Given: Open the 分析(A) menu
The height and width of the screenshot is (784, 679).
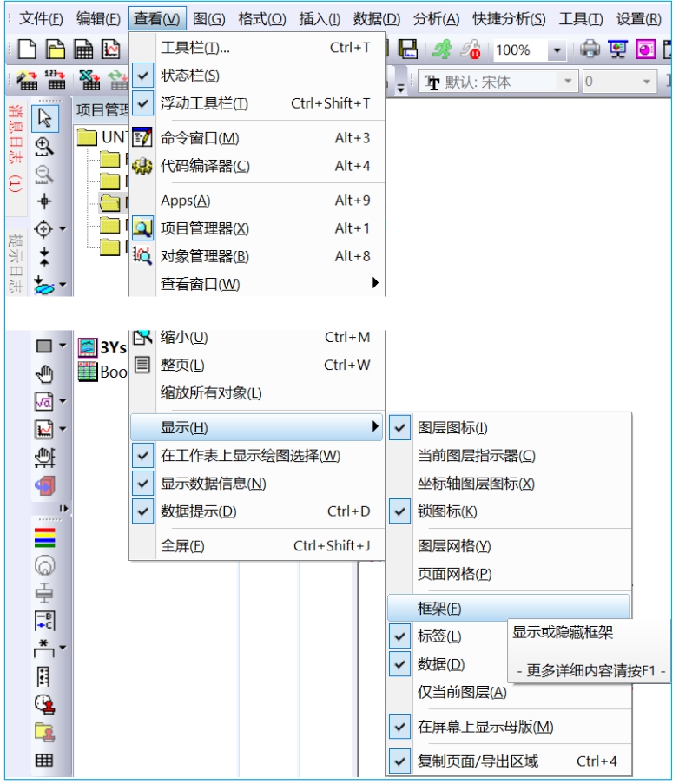Looking at the screenshot, I should click(436, 19).
